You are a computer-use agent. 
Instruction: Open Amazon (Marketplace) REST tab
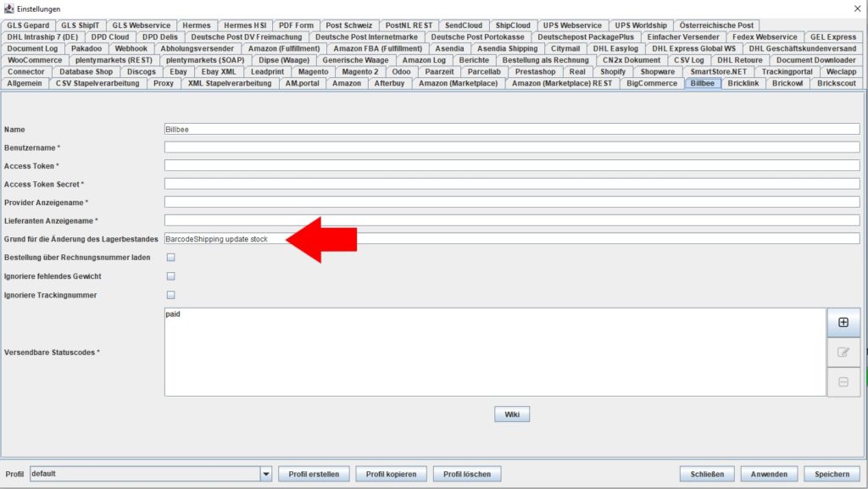coord(562,84)
